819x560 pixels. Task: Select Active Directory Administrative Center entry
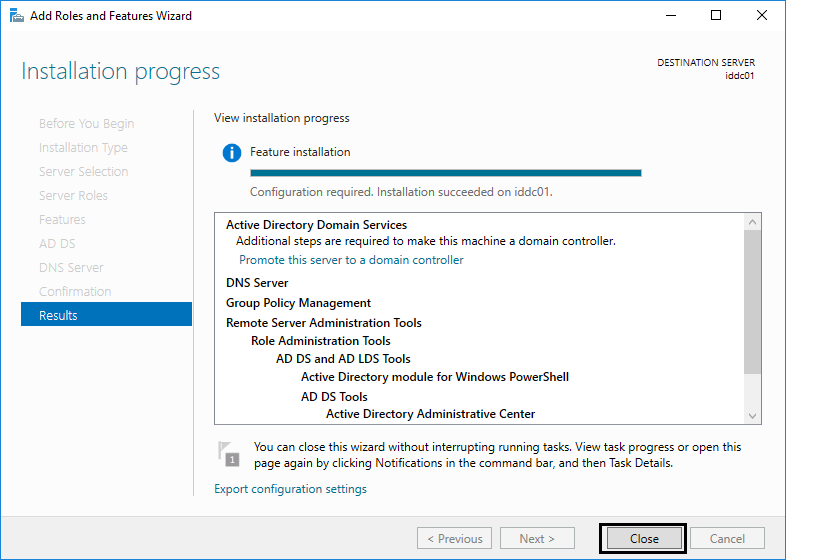pos(430,414)
